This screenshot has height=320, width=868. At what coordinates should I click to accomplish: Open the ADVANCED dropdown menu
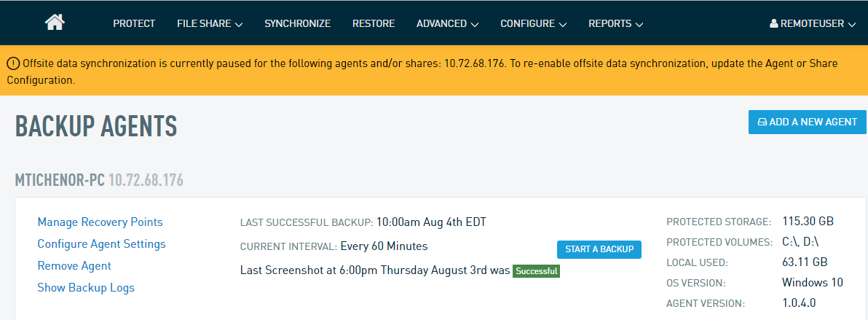coord(447,23)
